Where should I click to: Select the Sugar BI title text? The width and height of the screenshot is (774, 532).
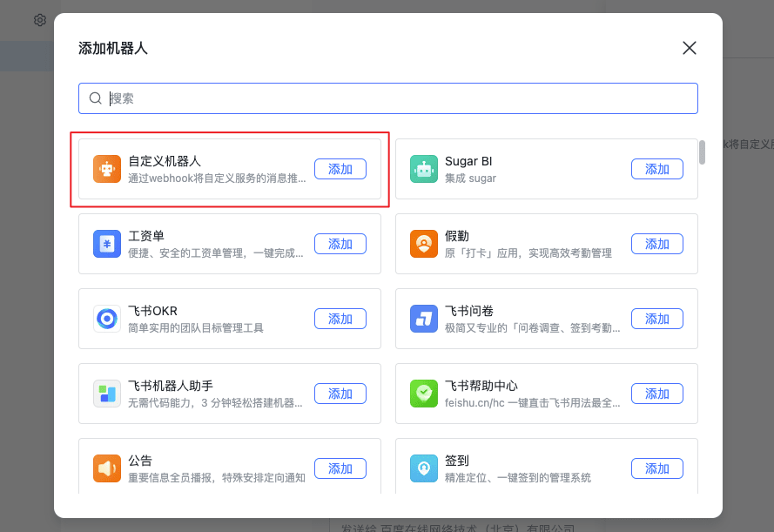468,161
